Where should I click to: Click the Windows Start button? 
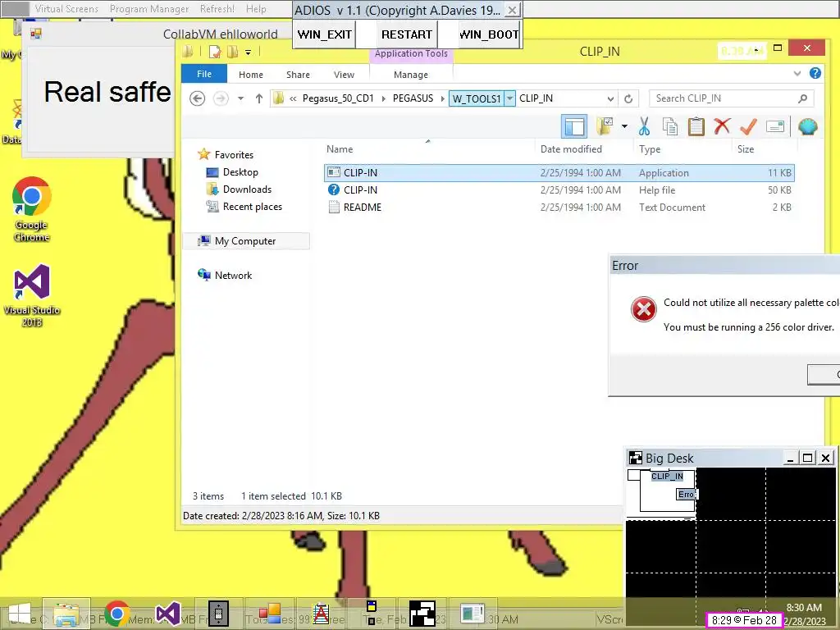click(x=20, y=614)
